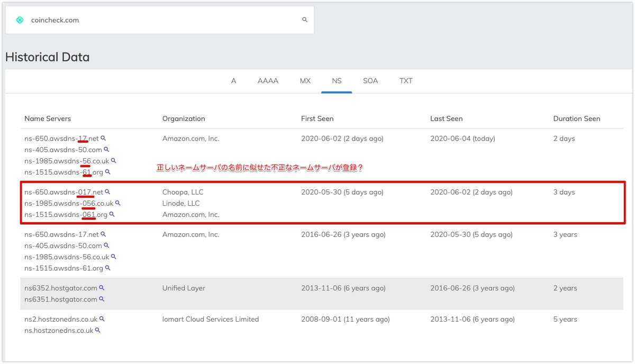Click the Choopa, LLC organization entry

[183, 192]
